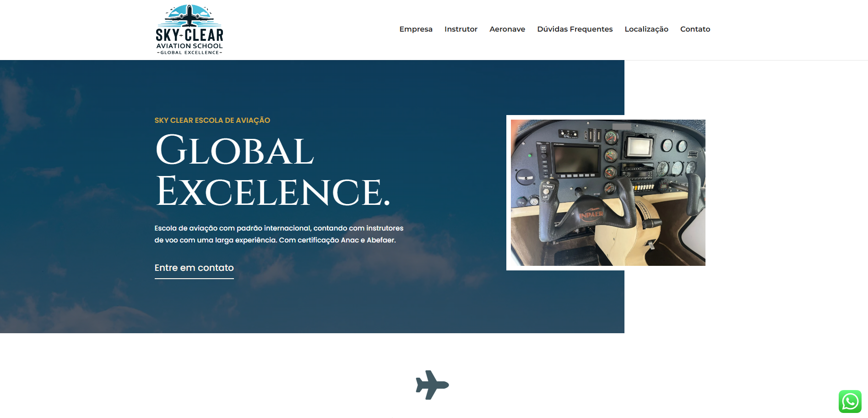The height and width of the screenshot is (418, 868).
Task: Follow the Entre em contato link
Action: (194, 268)
